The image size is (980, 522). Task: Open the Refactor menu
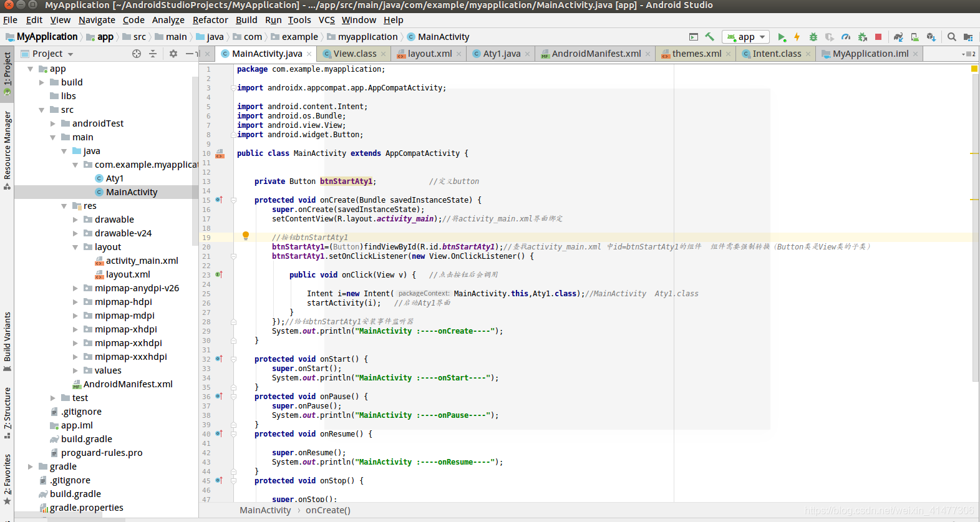point(210,20)
